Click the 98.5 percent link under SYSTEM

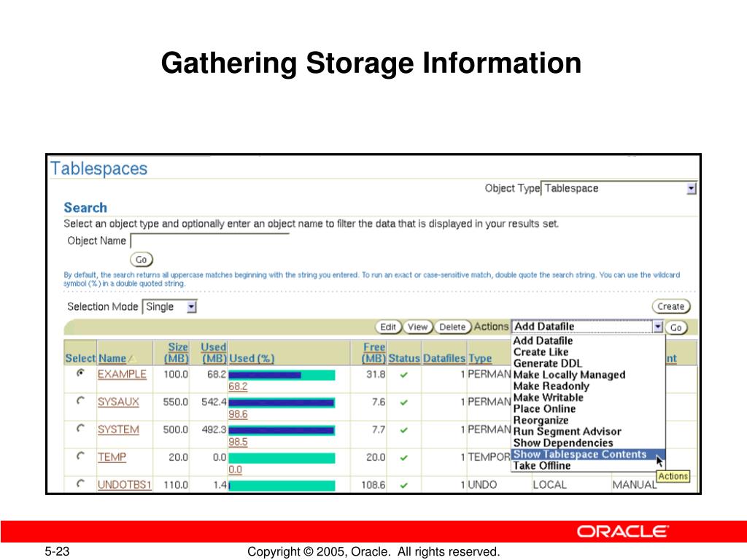[x=238, y=441]
